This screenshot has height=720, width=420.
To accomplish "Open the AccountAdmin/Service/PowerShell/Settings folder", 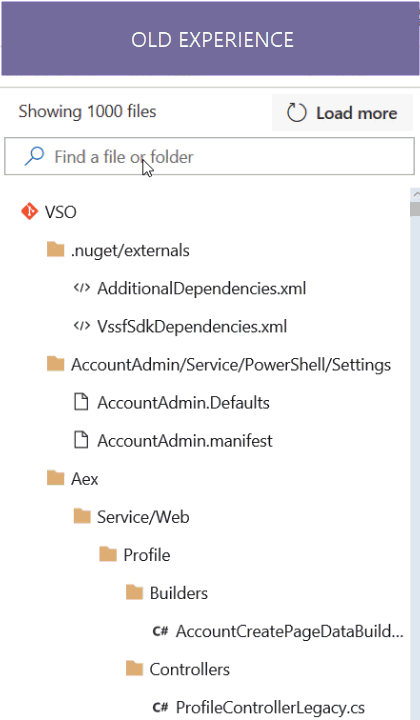I will [x=231, y=365].
